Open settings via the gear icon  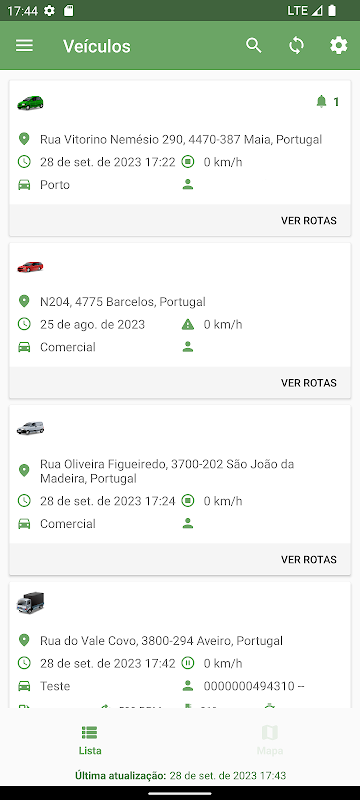tap(339, 46)
